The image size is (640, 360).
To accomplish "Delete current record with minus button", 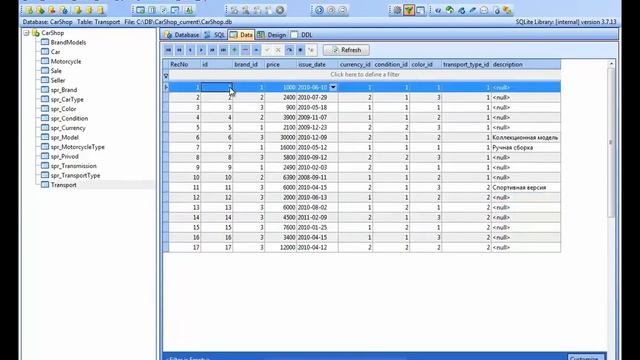I will pyautogui.click(x=245, y=50).
